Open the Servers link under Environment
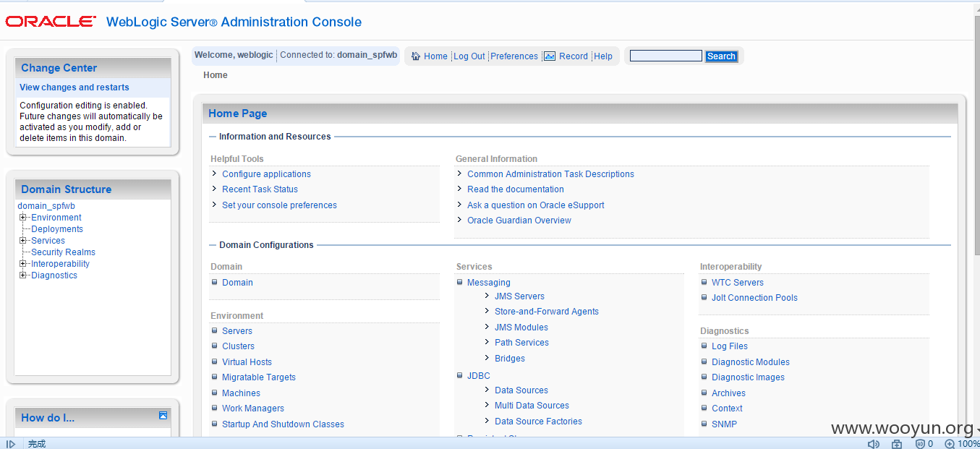Image resolution: width=980 pixels, height=449 pixels. (237, 331)
